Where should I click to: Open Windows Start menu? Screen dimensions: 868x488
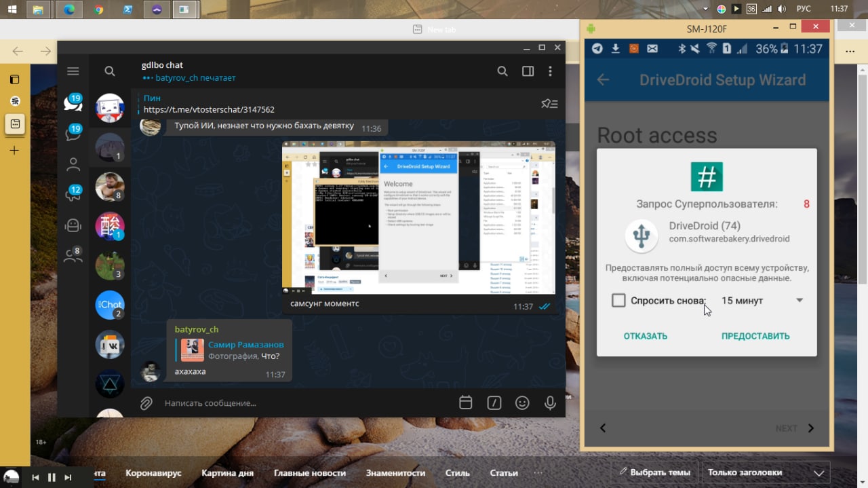(x=12, y=9)
